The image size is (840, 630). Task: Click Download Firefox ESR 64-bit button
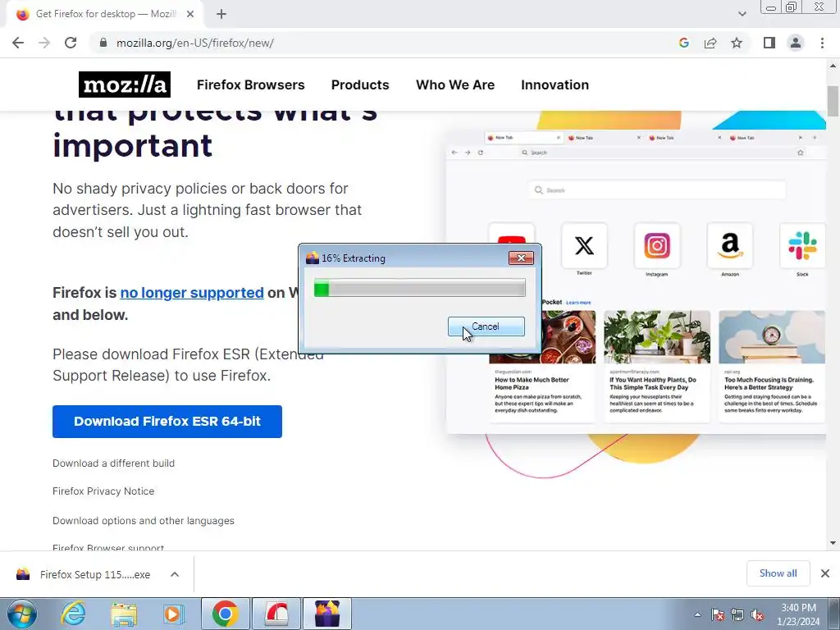[167, 422]
